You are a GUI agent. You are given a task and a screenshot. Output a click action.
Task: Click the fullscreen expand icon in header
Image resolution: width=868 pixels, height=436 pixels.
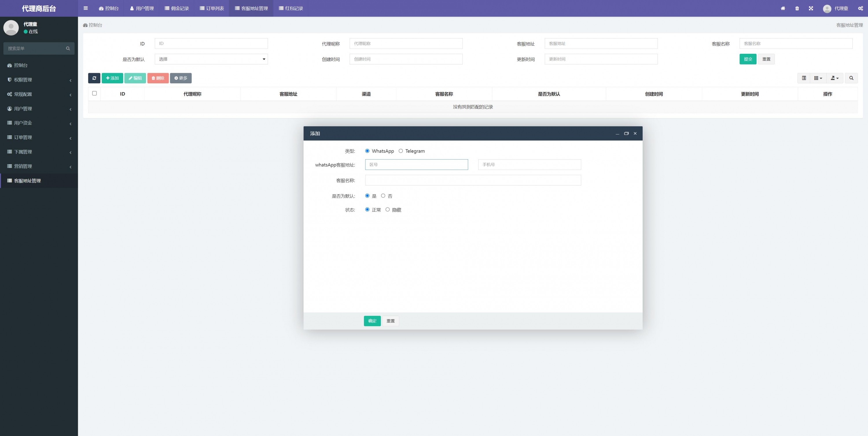pyautogui.click(x=811, y=8)
